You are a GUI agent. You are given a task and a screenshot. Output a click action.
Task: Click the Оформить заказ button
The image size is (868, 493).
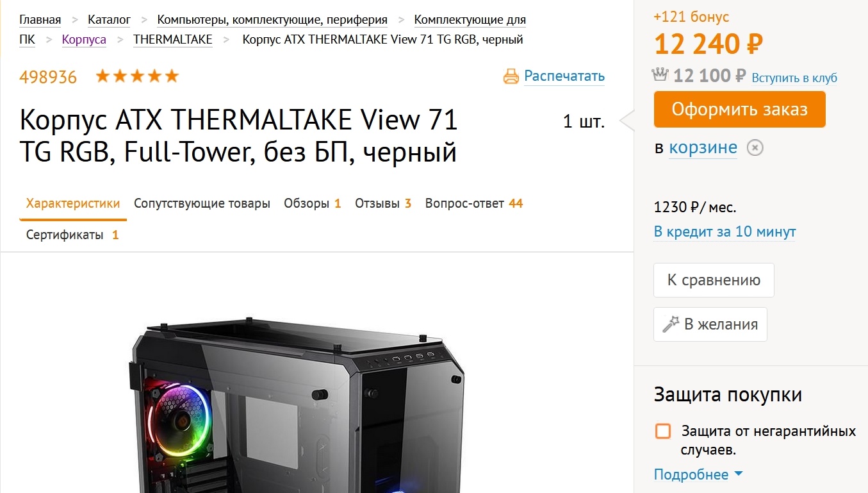(739, 110)
